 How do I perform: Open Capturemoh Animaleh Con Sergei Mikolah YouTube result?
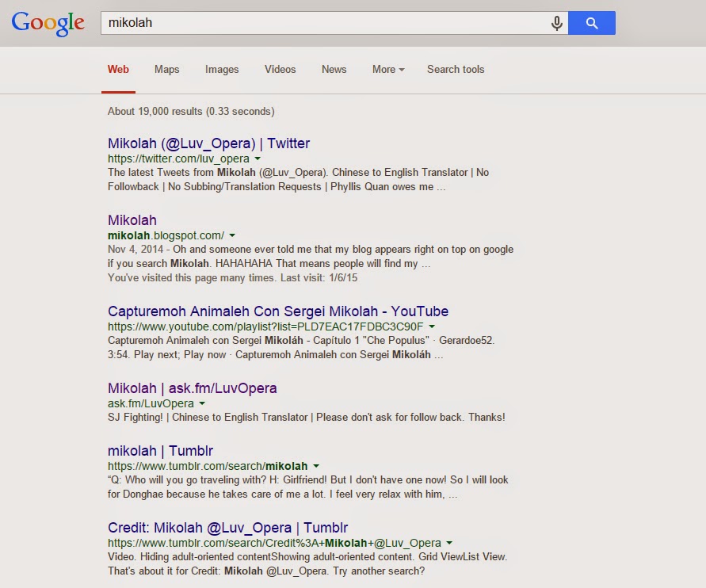pyautogui.click(x=278, y=311)
